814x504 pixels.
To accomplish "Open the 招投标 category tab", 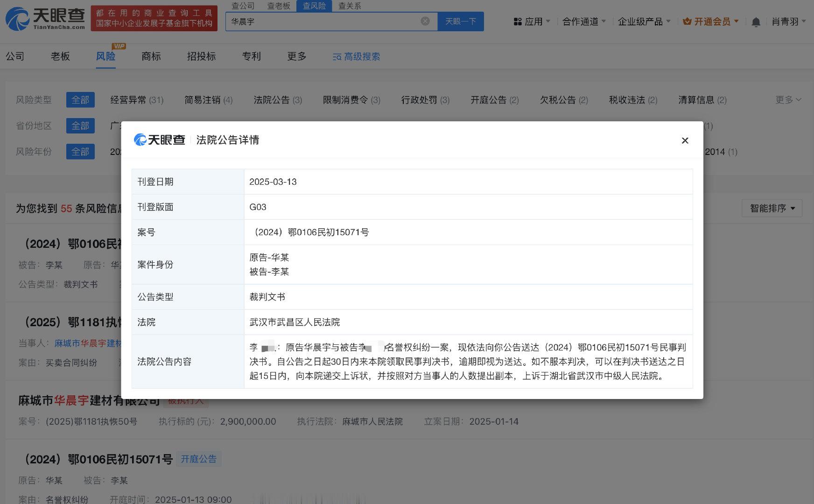I will tap(201, 56).
